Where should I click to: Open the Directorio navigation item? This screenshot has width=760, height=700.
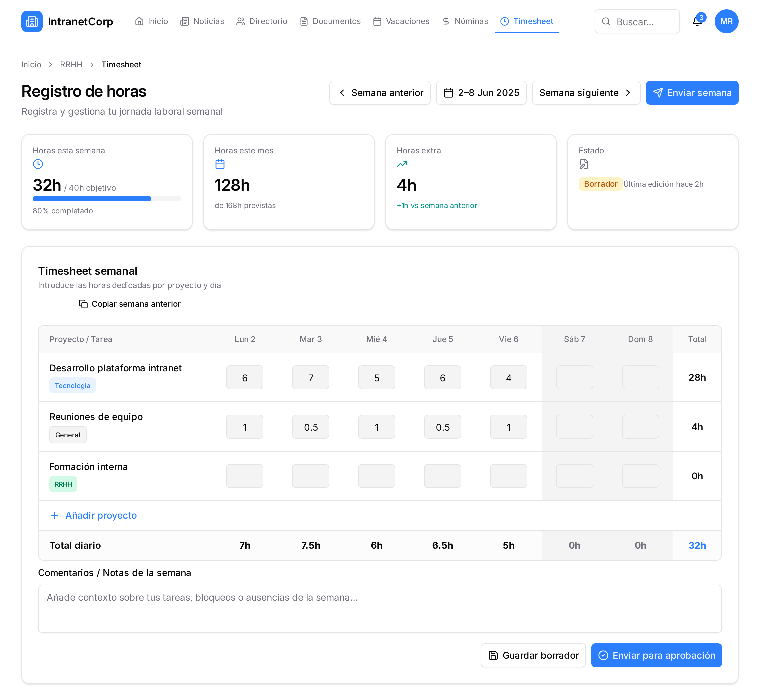pyautogui.click(x=262, y=21)
